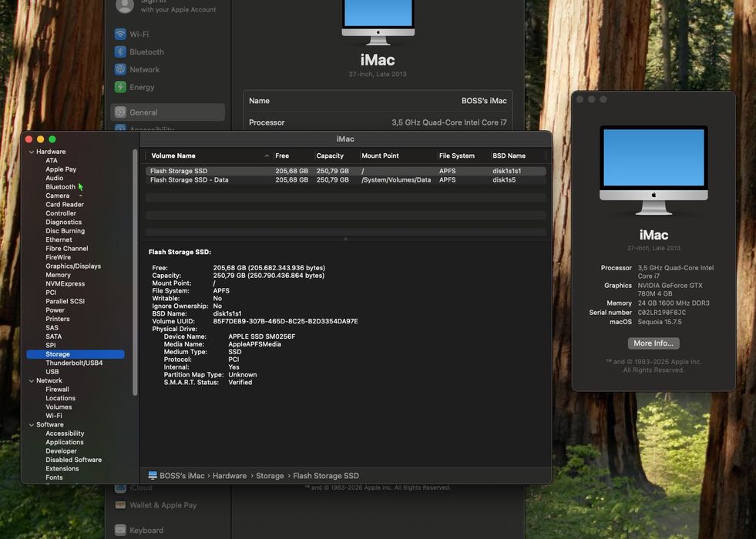The image size is (756, 539).
Task: Open Firewall under Network section
Action: coord(57,389)
